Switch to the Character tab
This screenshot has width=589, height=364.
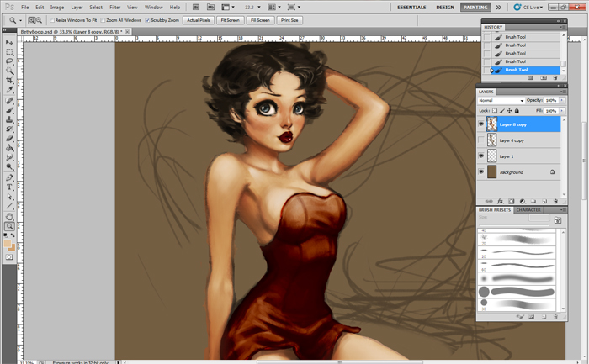[x=528, y=210]
